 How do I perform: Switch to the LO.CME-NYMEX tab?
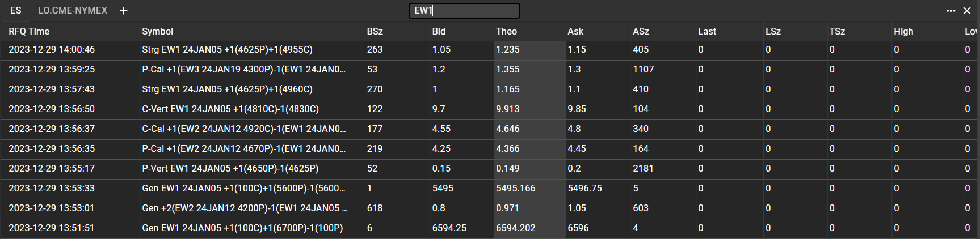(x=73, y=11)
